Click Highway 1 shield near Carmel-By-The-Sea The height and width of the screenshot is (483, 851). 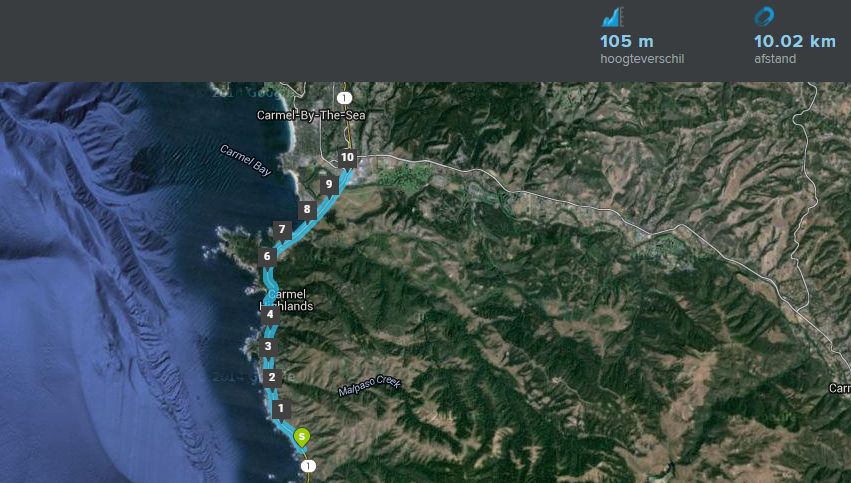pyautogui.click(x=344, y=98)
